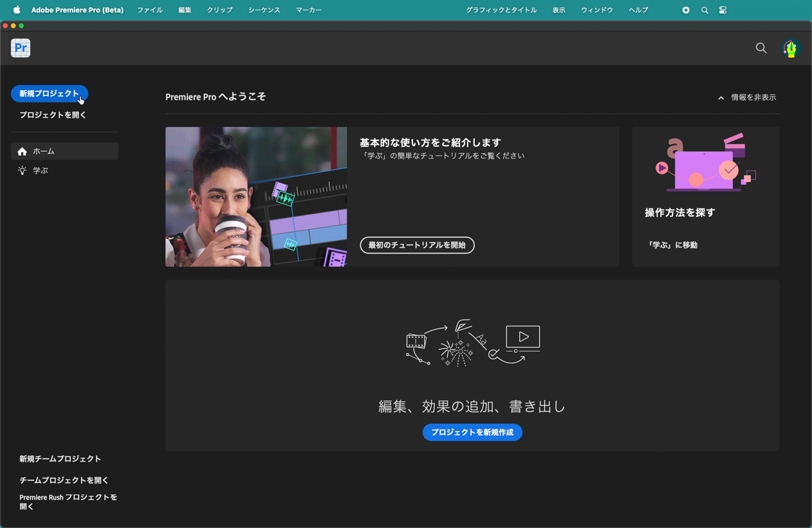Click the 基本的な使い方をご紹介します heading
This screenshot has width=812, height=528.
pyautogui.click(x=430, y=142)
